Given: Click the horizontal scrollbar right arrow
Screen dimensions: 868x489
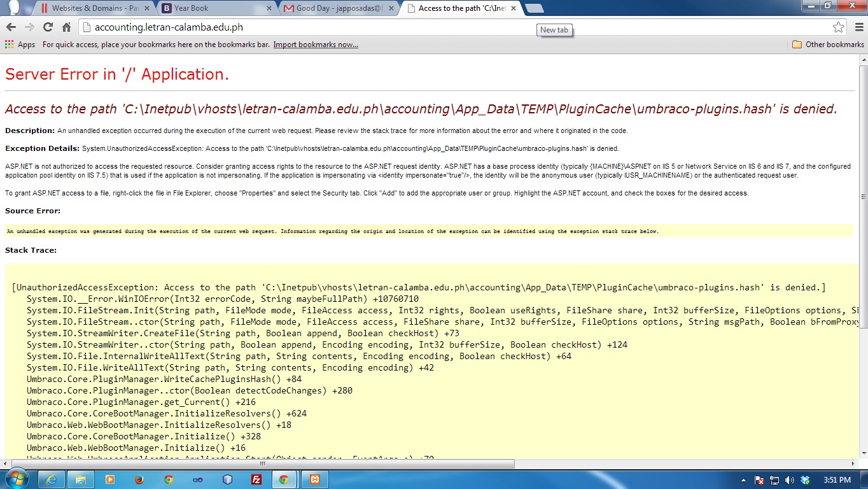Looking at the screenshot, I should [853, 464].
